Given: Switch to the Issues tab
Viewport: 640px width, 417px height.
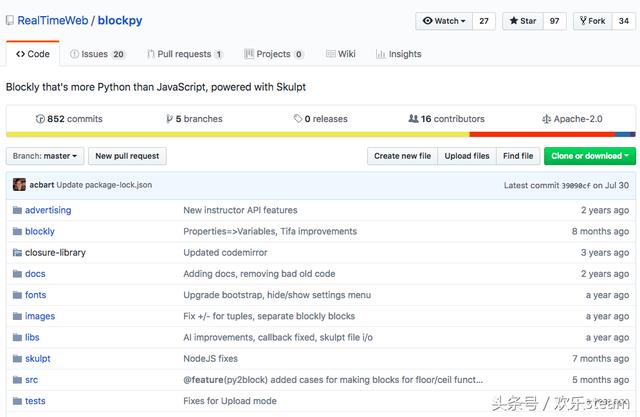Looking at the screenshot, I should pyautogui.click(x=97, y=54).
